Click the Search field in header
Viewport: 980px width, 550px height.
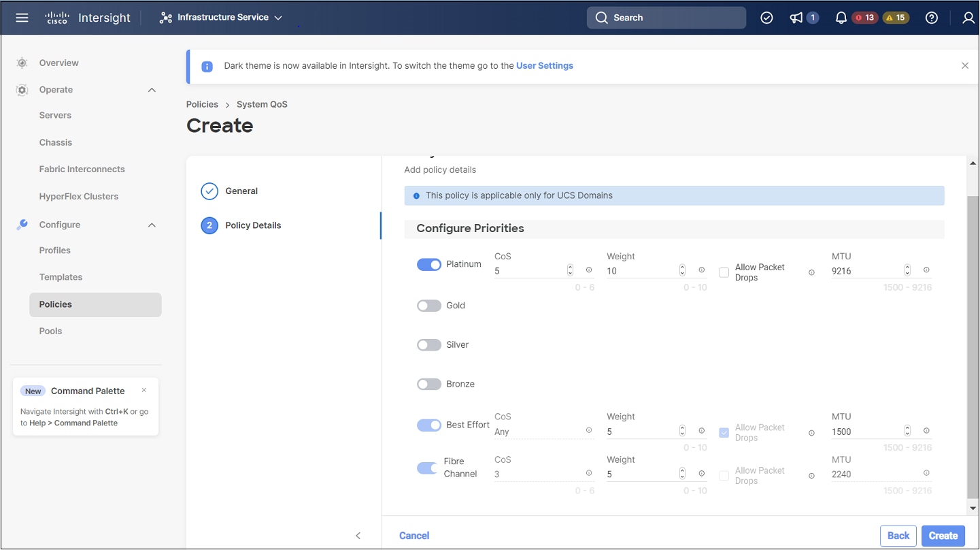coord(666,18)
